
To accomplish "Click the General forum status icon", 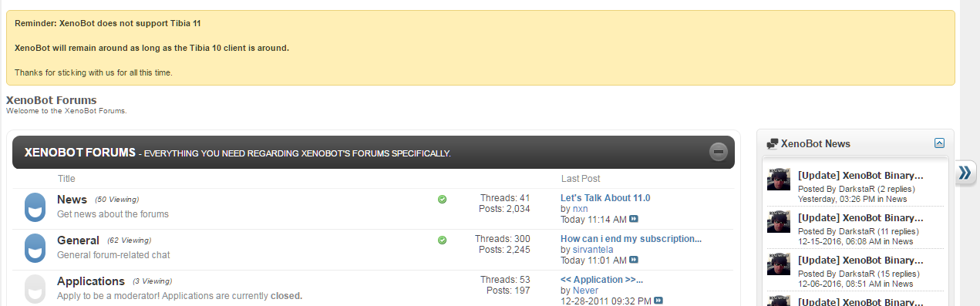I will 35,249.
